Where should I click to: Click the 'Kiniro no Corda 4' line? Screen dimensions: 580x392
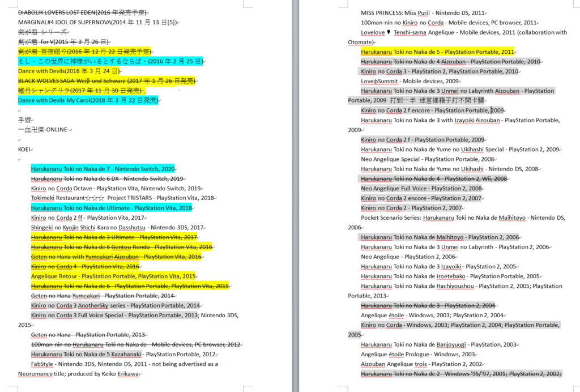[x=85, y=266]
